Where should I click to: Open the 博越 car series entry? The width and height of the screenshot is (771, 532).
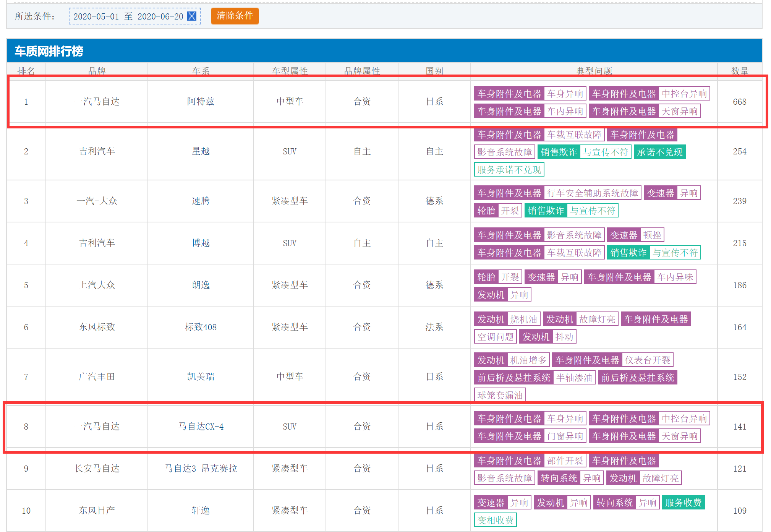tap(201, 243)
